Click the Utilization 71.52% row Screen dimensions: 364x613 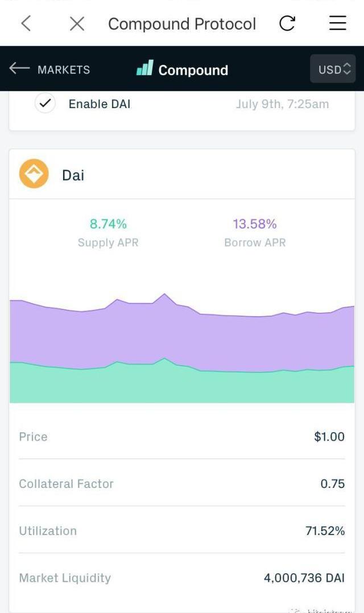[x=182, y=531]
